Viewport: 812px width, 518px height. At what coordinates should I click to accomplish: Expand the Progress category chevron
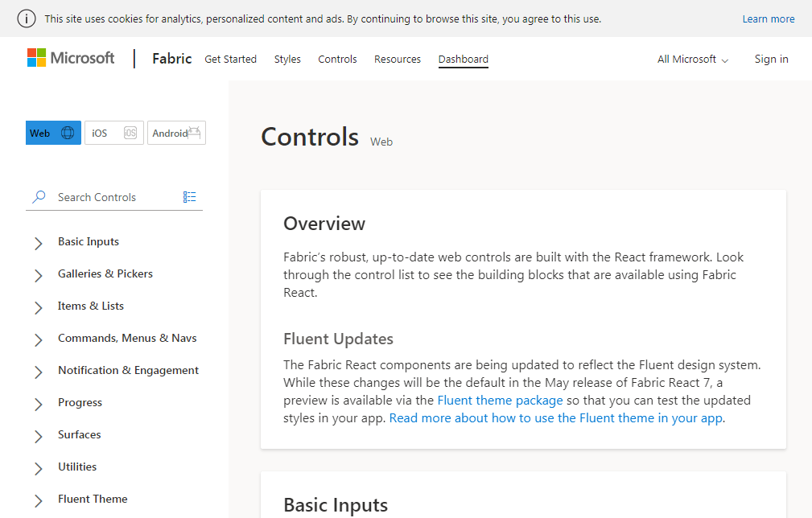(x=39, y=404)
